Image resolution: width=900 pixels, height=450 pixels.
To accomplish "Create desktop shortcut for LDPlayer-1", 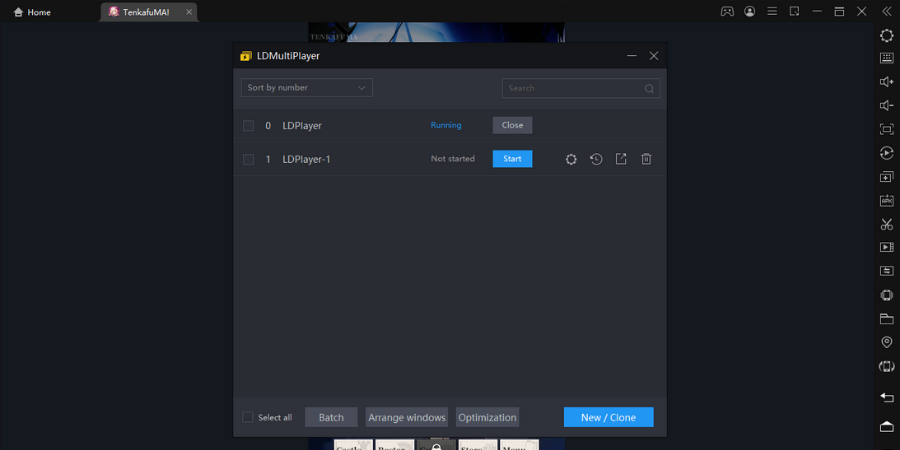I will point(621,159).
